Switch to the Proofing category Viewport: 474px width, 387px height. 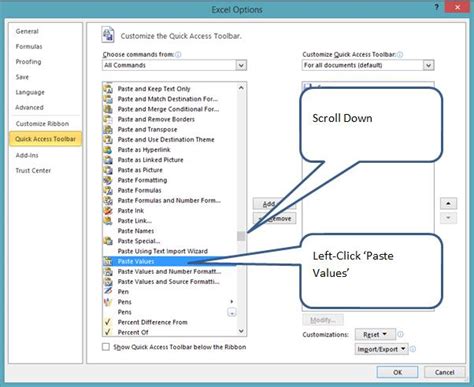coord(29,62)
